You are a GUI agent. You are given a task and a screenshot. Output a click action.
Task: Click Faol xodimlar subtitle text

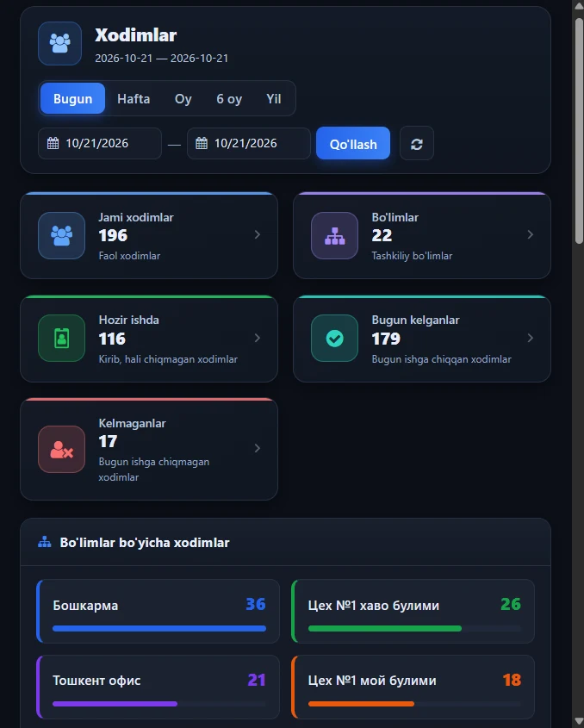pos(129,256)
